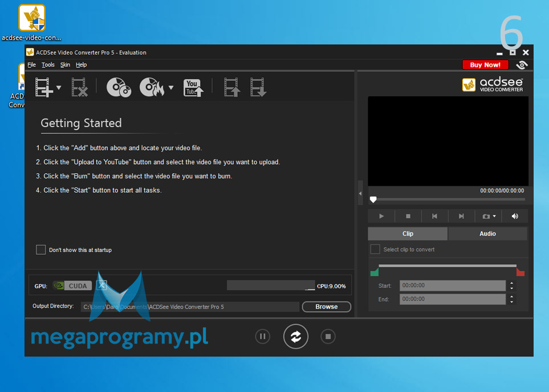Screen dimensions: 549x392
Task: Move selected file down in list
Action: click(258, 87)
